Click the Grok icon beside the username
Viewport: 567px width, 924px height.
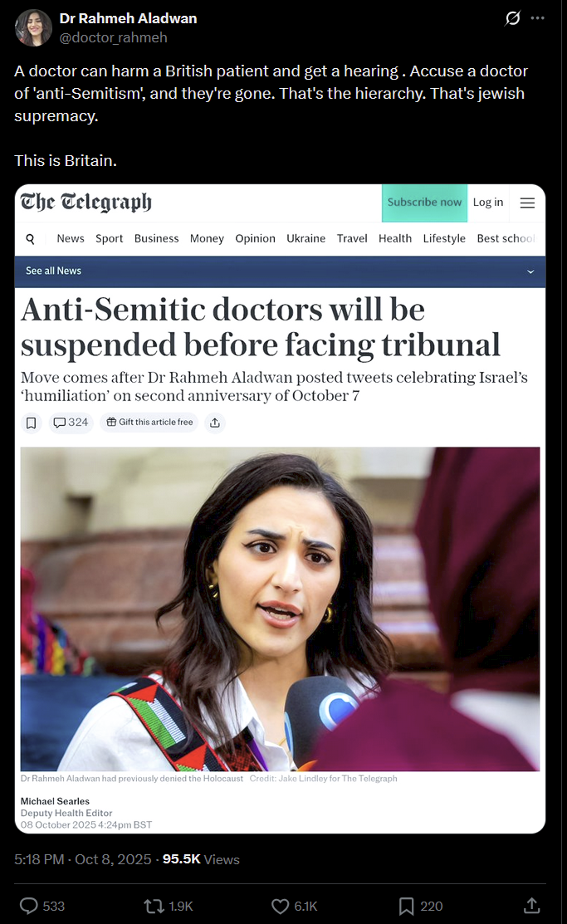[512, 18]
